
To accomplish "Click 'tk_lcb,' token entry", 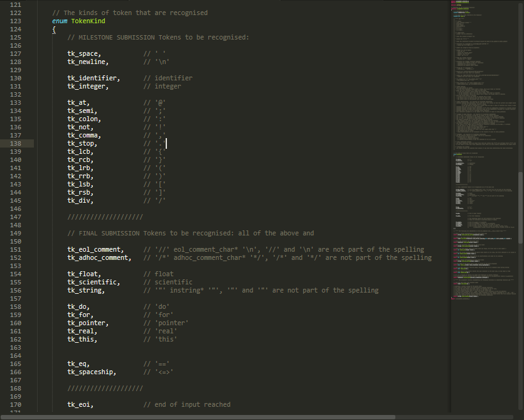I will [x=80, y=151].
